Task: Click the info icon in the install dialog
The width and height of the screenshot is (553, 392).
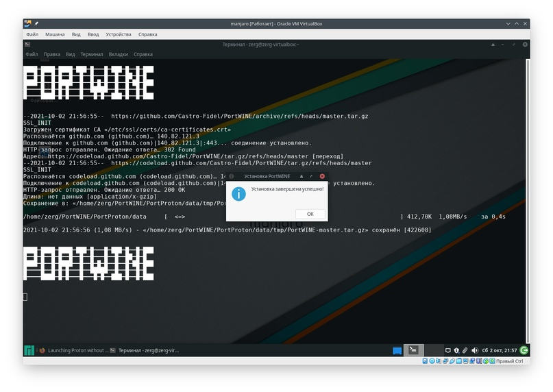Action: pos(238,194)
